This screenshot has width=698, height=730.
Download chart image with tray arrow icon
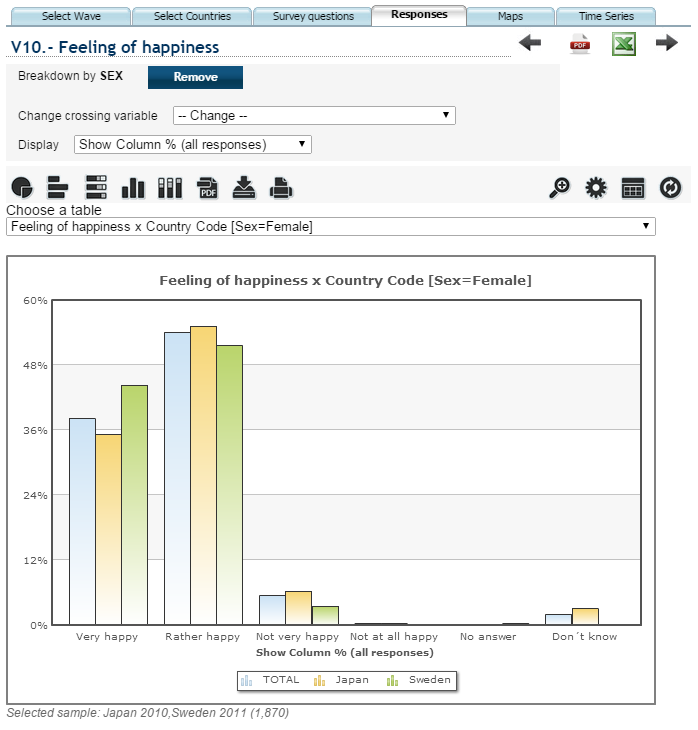point(244,188)
